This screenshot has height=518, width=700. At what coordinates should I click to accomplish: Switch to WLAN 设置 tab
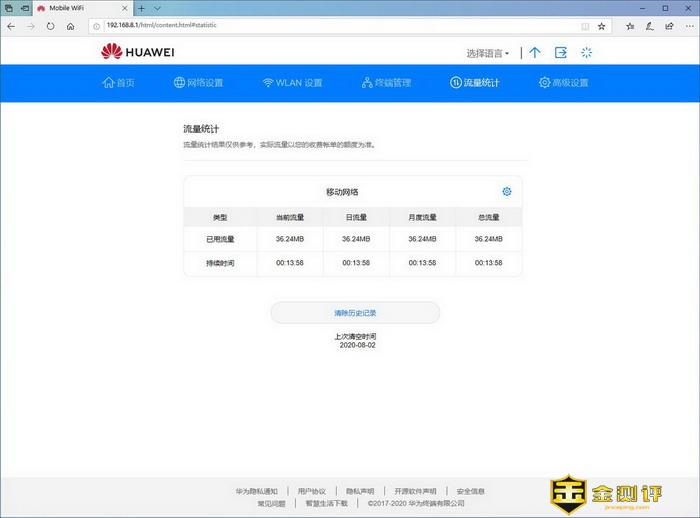(292, 83)
